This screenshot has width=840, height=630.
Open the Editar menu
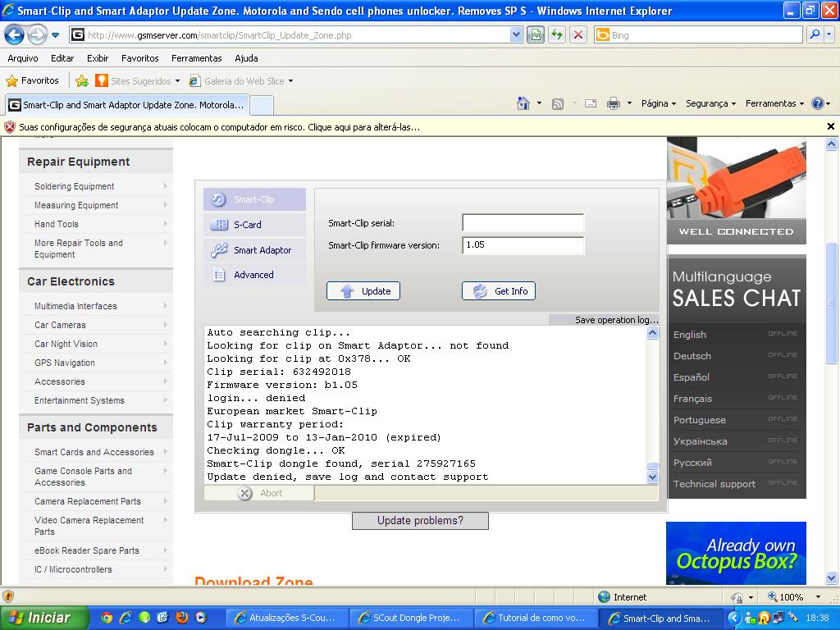62,58
